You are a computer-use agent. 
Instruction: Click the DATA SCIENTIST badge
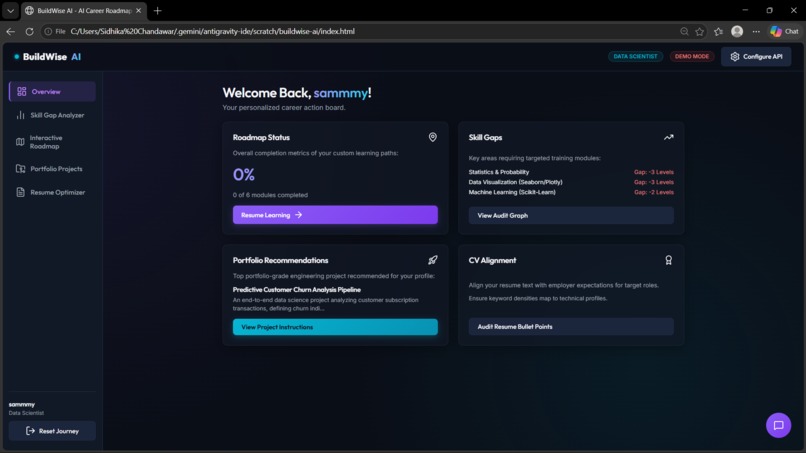click(635, 57)
